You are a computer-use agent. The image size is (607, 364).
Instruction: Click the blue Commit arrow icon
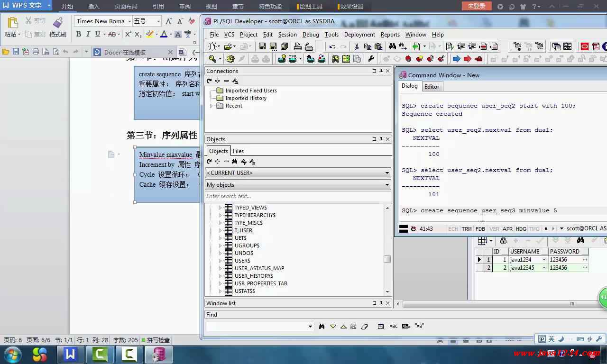click(456, 59)
